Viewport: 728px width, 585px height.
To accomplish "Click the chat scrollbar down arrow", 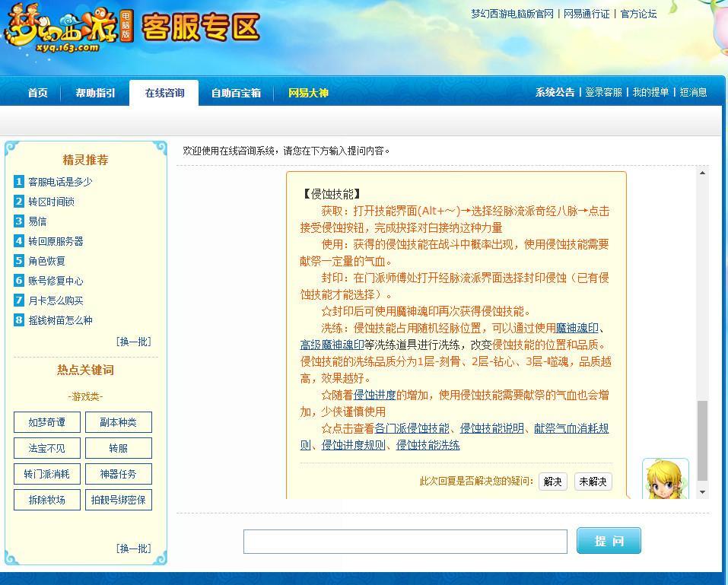I will click(x=702, y=492).
